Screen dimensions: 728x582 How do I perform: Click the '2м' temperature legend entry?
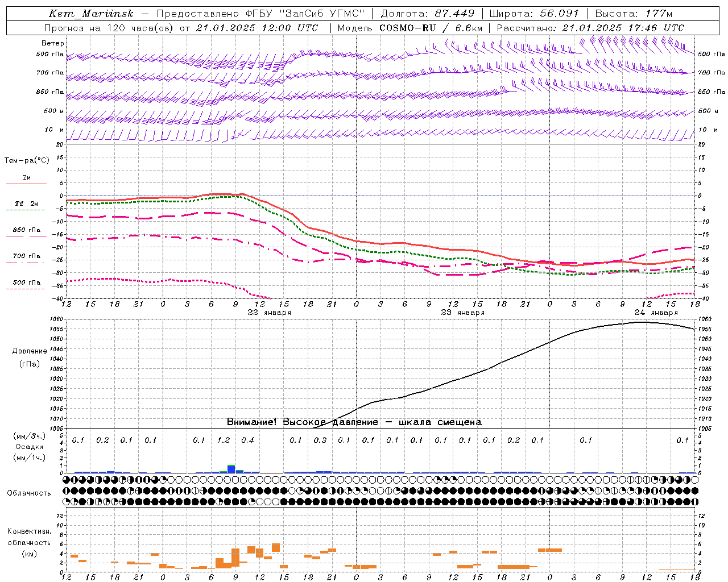click(x=27, y=178)
